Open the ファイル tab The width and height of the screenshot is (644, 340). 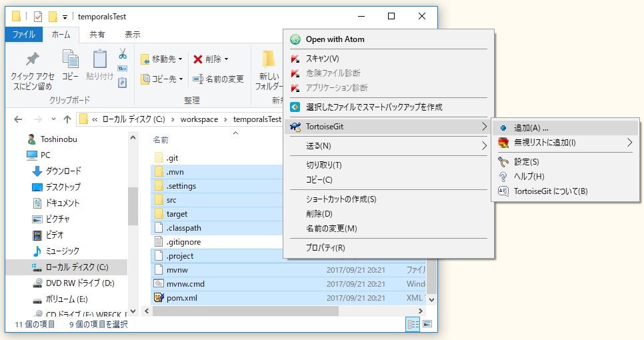23,35
